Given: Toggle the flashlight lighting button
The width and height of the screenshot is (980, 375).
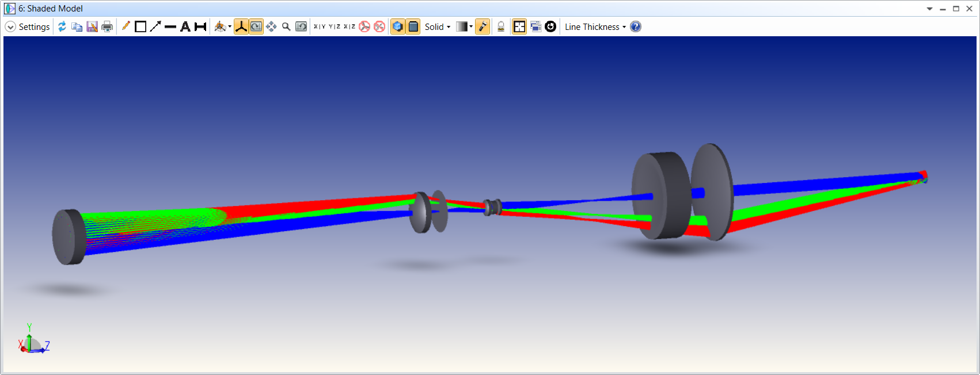Looking at the screenshot, I should 483,26.
